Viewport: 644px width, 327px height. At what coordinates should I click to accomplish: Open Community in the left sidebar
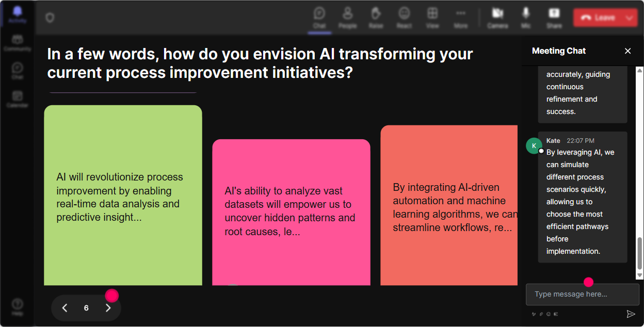click(x=17, y=43)
